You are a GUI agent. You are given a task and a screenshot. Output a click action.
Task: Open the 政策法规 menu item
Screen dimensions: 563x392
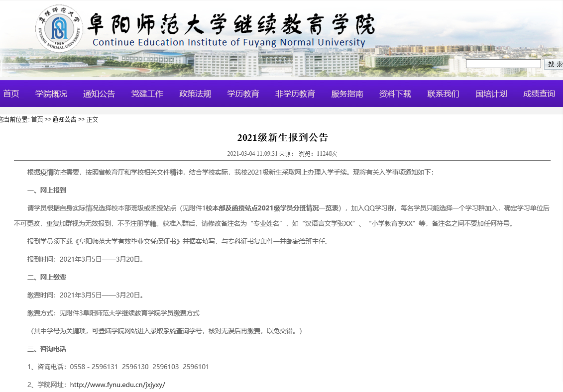[x=195, y=94]
